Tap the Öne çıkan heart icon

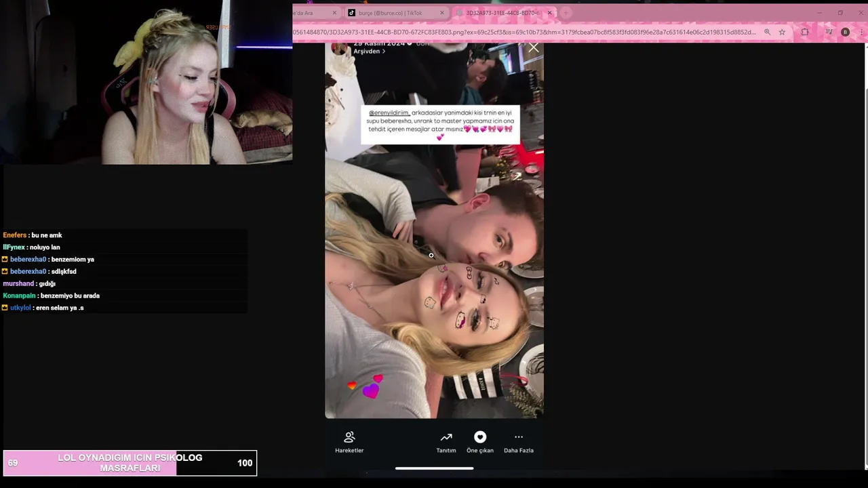[480, 437]
